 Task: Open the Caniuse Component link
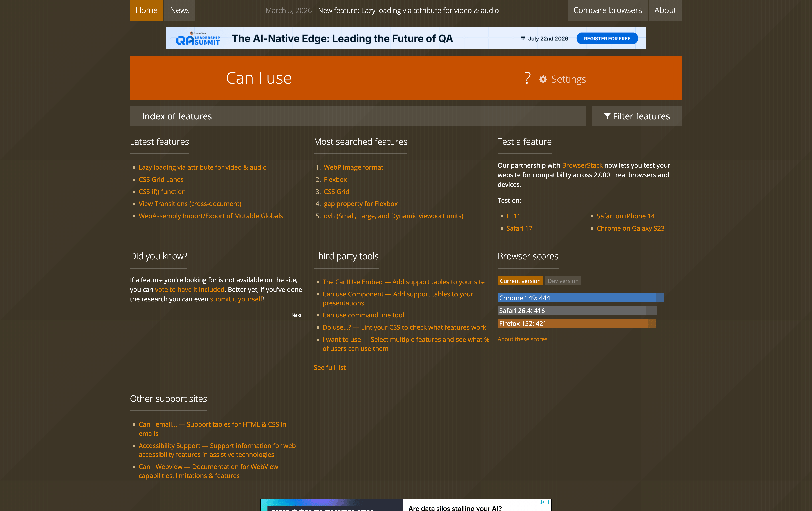tap(398, 298)
